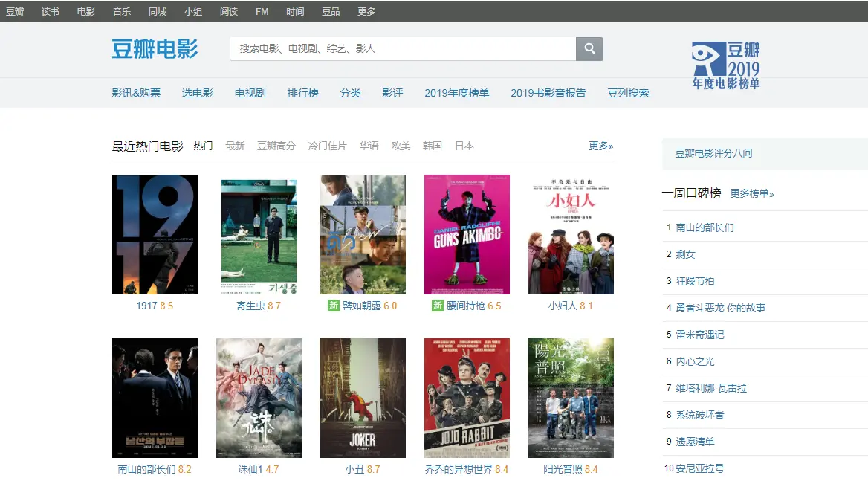Open ranked item 狂躁节拍
Viewport: 868px width, 481px height.
[x=696, y=281]
